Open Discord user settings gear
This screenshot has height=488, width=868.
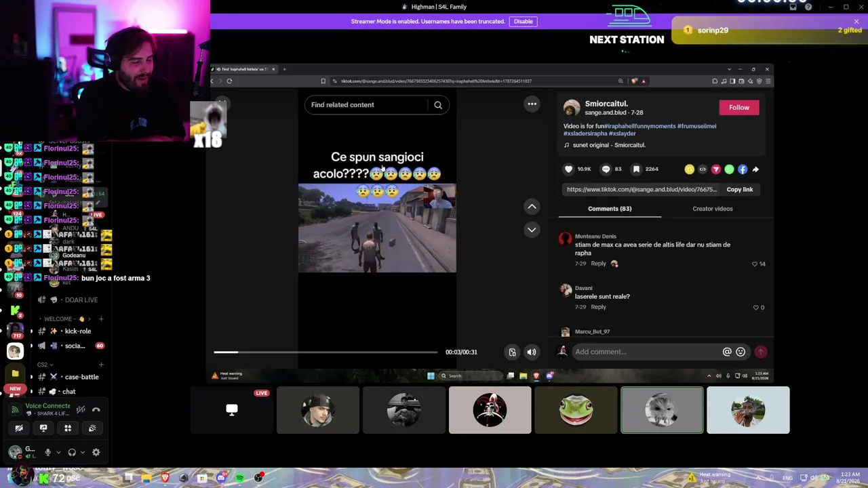[x=96, y=452]
